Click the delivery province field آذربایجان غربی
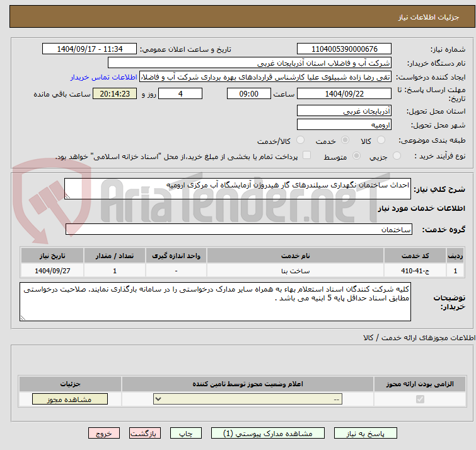Viewport: 476px width, 450px height. (344, 110)
